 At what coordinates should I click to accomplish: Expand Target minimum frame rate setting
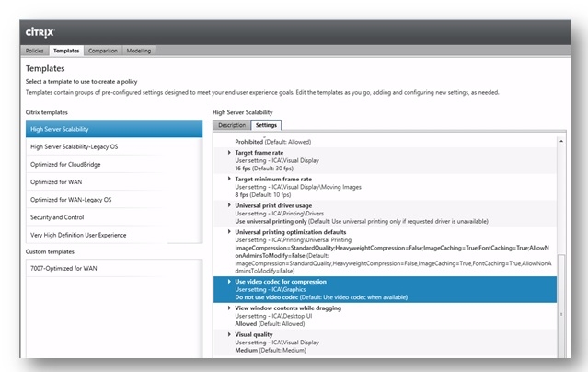[x=229, y=179]
